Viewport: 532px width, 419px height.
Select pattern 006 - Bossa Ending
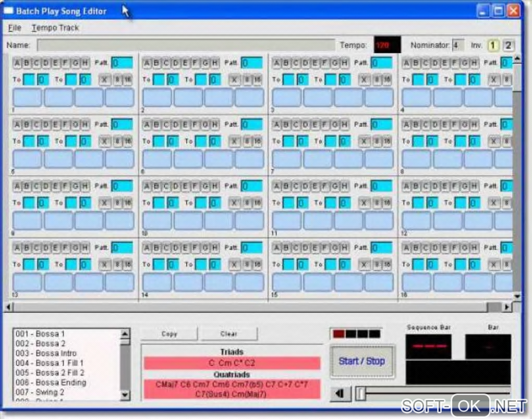[x=51, y=383]
